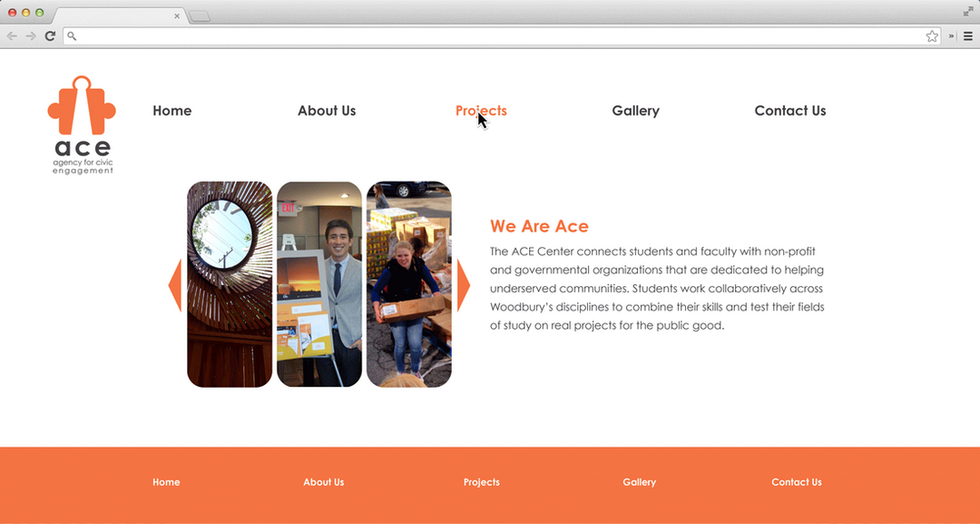Advance carousel with right orange arrow

click(x=463, y=285)
